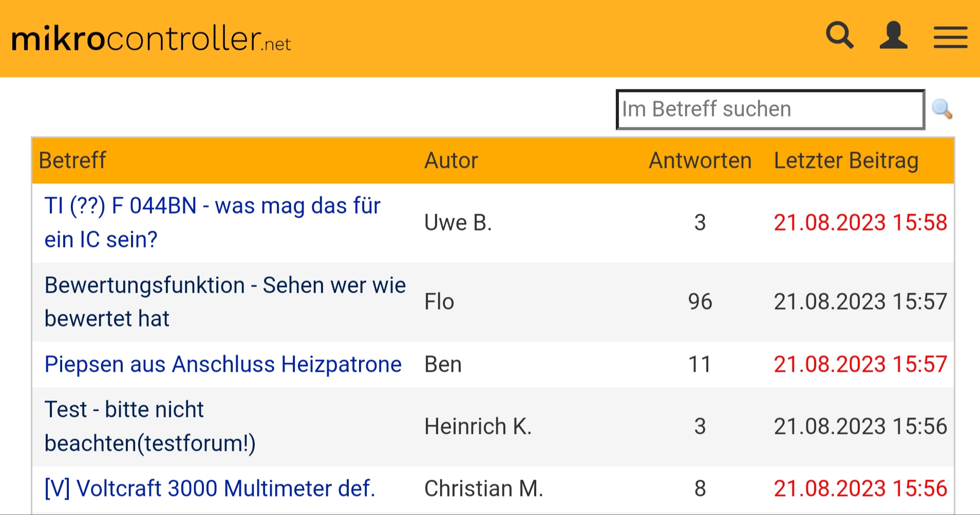The height and width of the screenshot is (515, 980).
Task: Click the Letzter Beitrag column header
Action: [846, 160]
